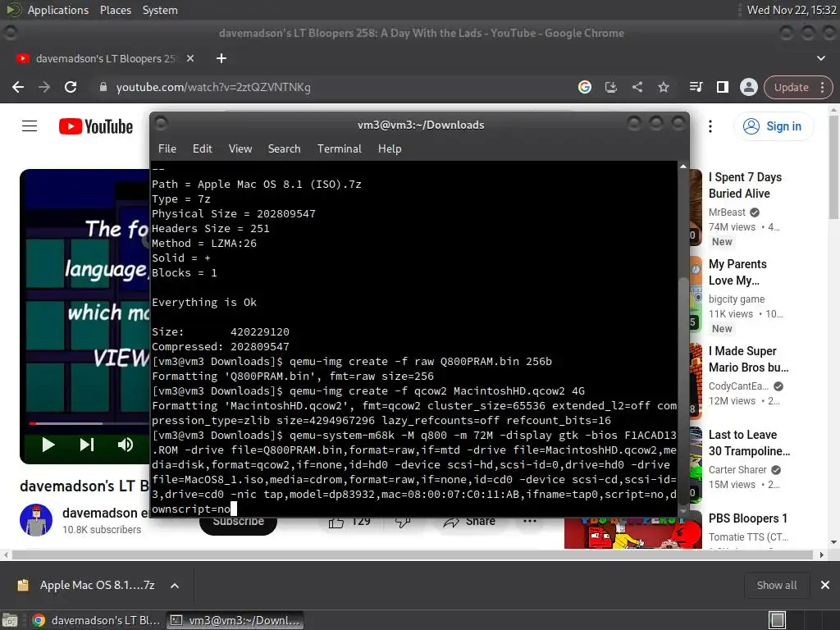Screen dimensions: 840x630
Task: Click 'Physical Size = 202809547' line
Action: [x=234, y=213]
